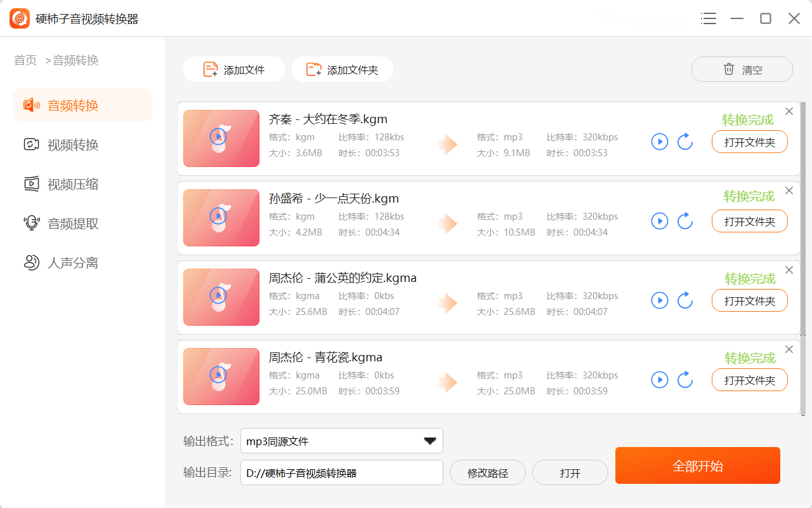Viewport: 812px width, 508px height.
Task: Click the 输出目录 path field
Action: coord(341,472)
